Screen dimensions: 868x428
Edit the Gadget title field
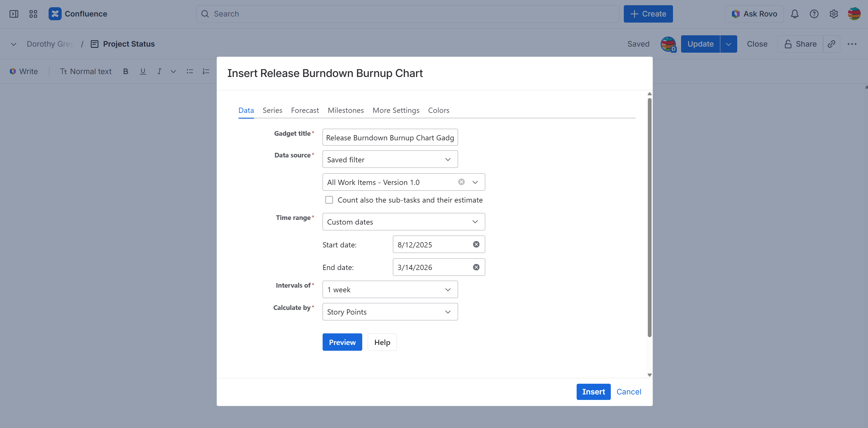coord(390,137)
